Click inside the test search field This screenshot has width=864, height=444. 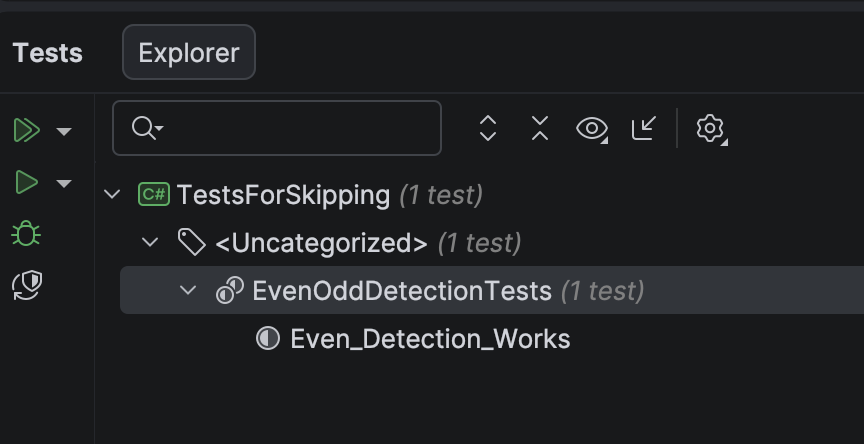click(277, 128)
